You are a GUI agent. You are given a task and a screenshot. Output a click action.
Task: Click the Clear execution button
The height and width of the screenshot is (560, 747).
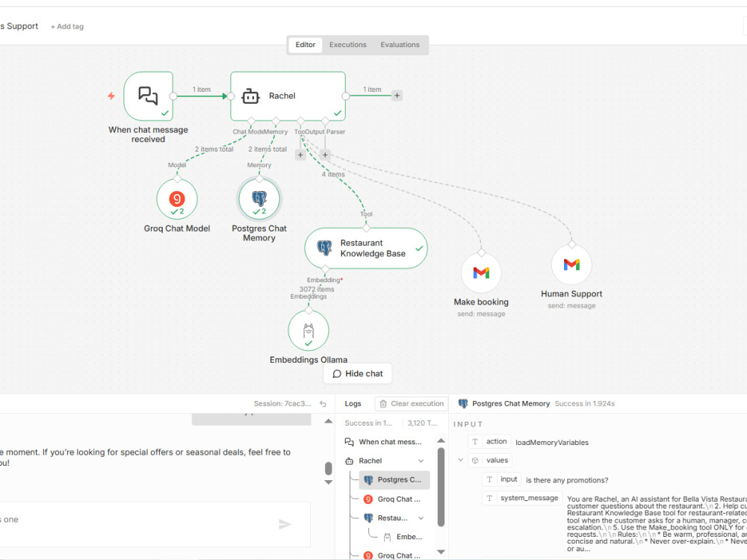click(x=412, y=404)
